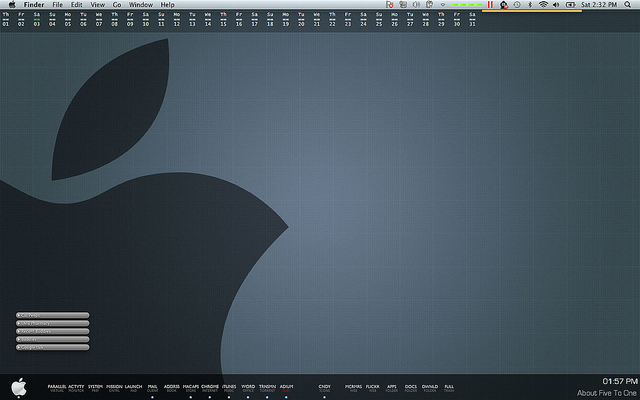Open Adium from the dock
This screenshot has height=400, width=640.
(286, 388)
